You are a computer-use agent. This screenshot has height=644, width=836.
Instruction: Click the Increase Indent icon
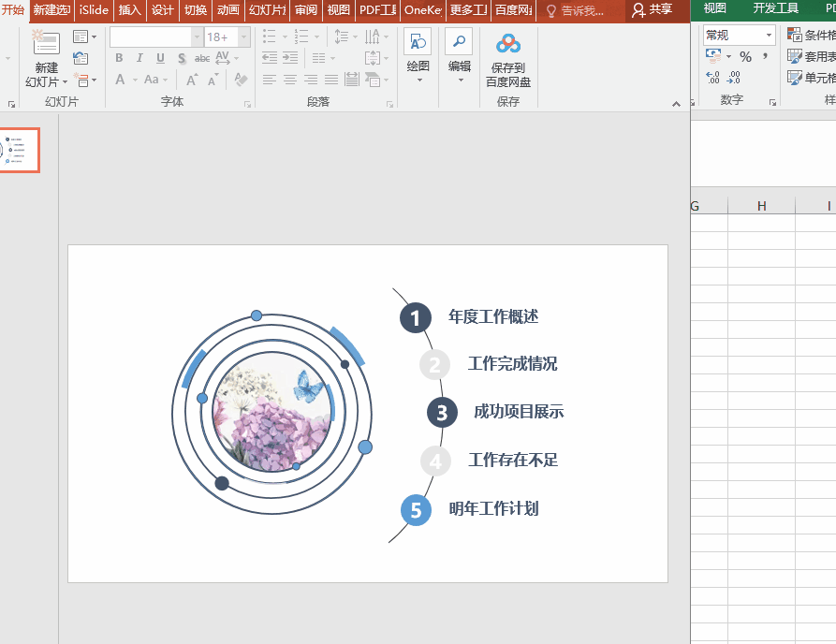(x=290, y=58)
